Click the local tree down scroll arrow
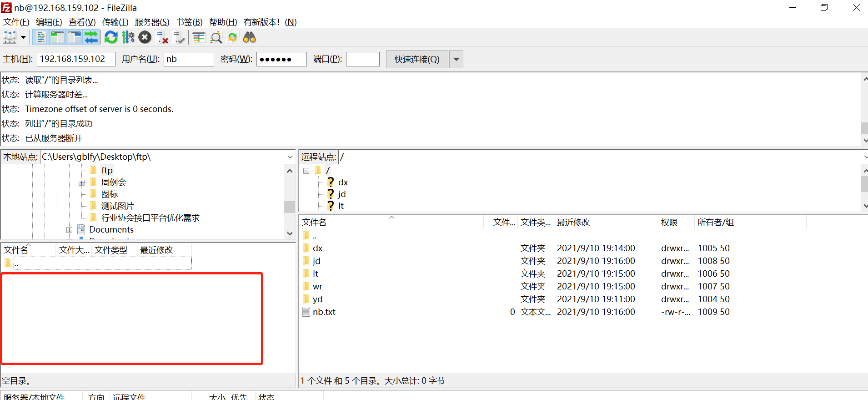This screenshot has width=868, height=400. click(x=290, y=233)
